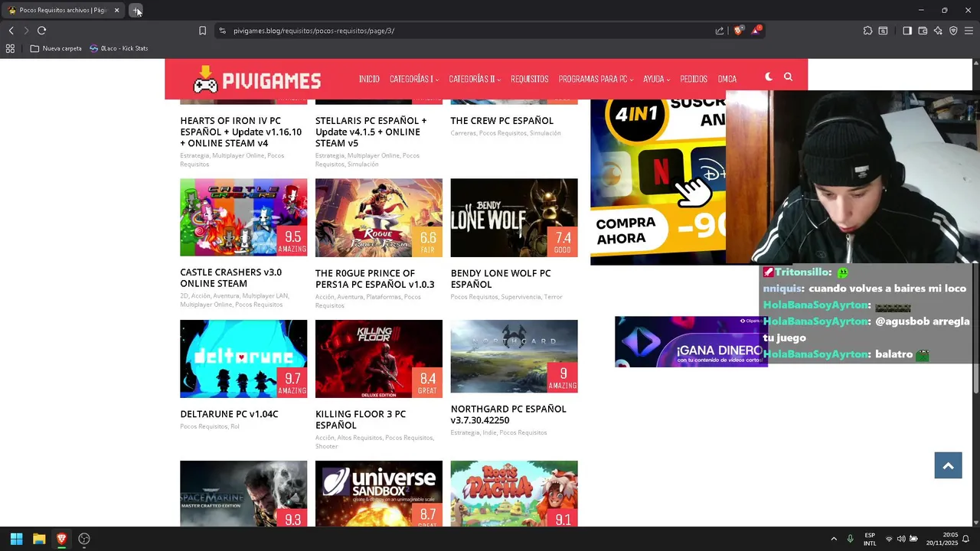Click the share page icon in address bar
The width and height of the screenshot is (980, 551).
coord(720,31)
